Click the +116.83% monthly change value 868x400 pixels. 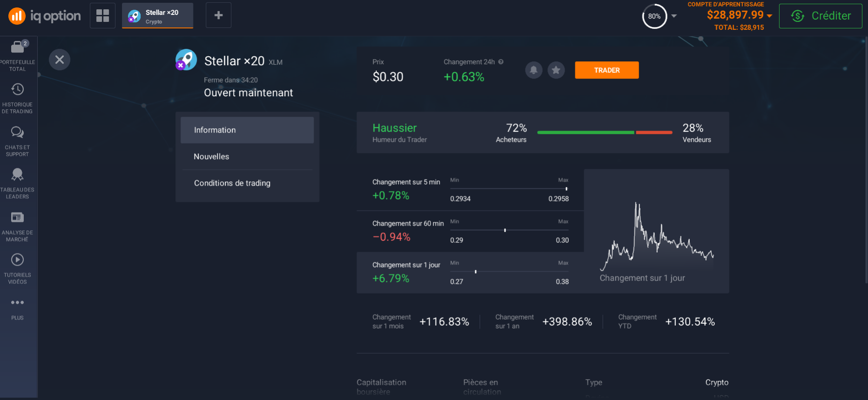[x=444, y=322]
